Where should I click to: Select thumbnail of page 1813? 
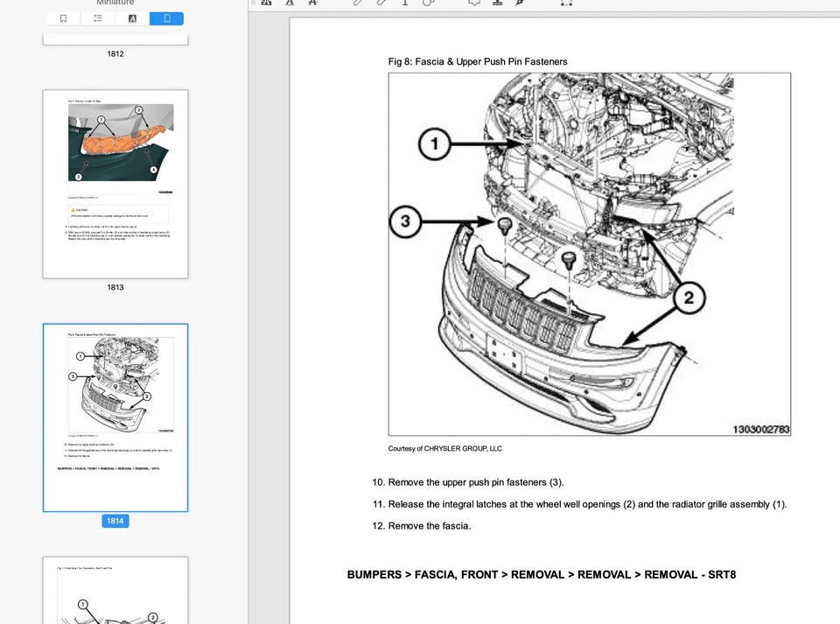115,183
